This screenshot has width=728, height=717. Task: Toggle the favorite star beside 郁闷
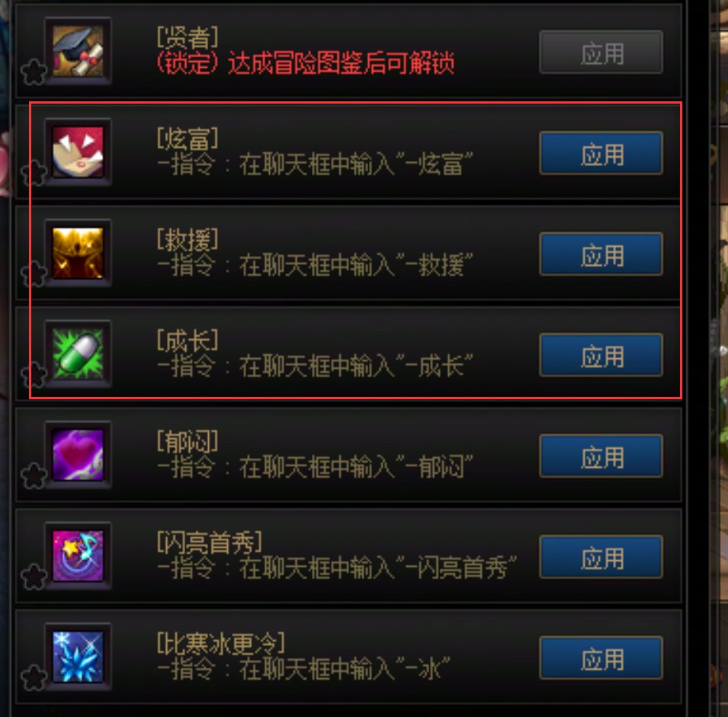(x=34, y=475)
